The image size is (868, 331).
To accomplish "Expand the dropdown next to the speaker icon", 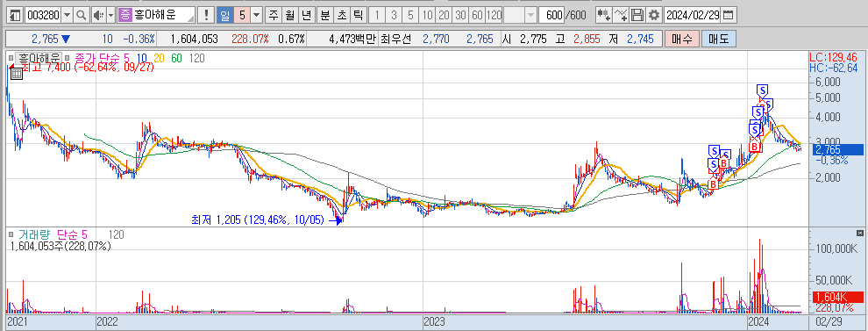I will [110, 15].
